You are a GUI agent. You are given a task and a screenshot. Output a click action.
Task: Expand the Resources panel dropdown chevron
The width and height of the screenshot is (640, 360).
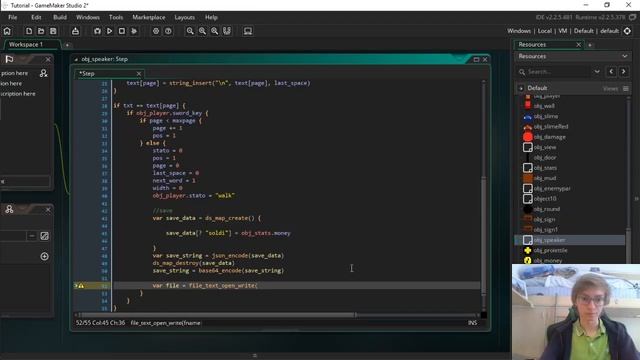(624, 56)
